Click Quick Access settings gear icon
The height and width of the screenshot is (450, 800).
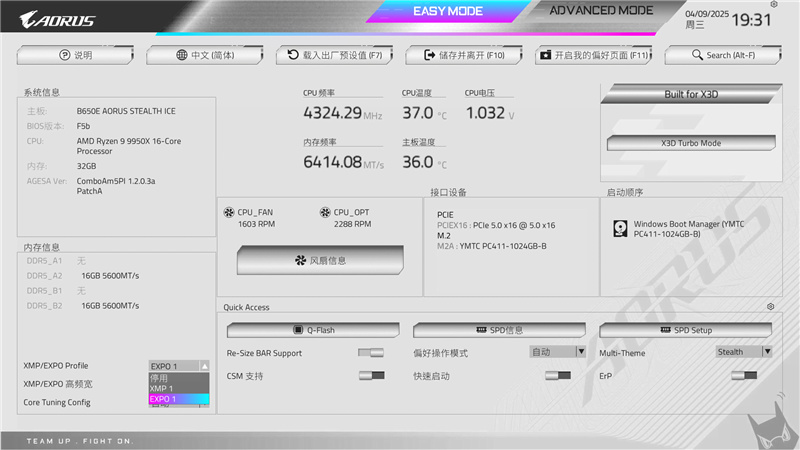pyautogui.click(x=770, y=307)
